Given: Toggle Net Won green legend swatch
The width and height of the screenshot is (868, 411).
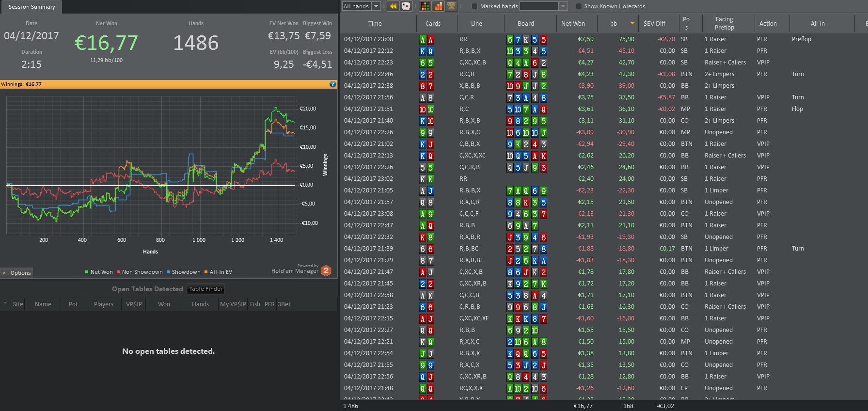Looking at the screenshot, I should coord(87,272).
